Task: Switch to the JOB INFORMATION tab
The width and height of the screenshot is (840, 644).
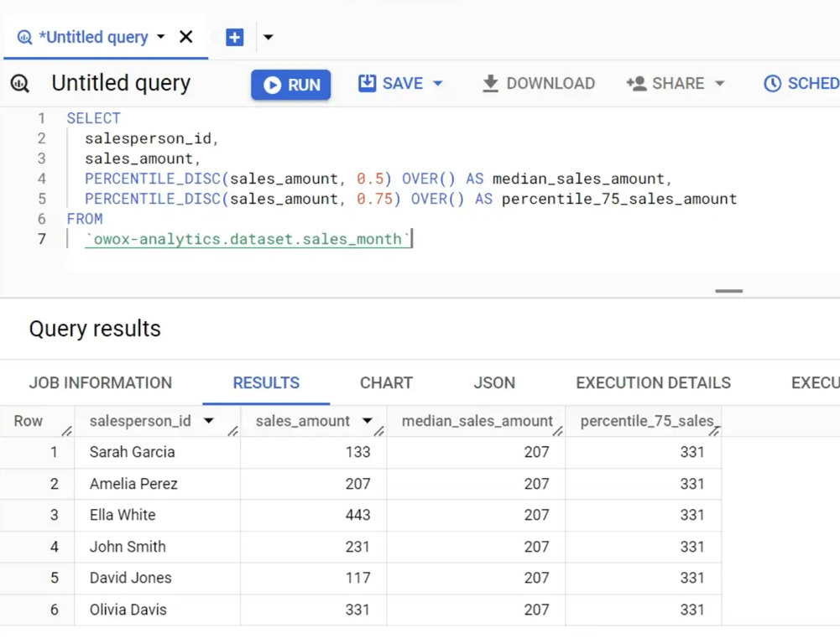Action: click(x=101, y=382)
